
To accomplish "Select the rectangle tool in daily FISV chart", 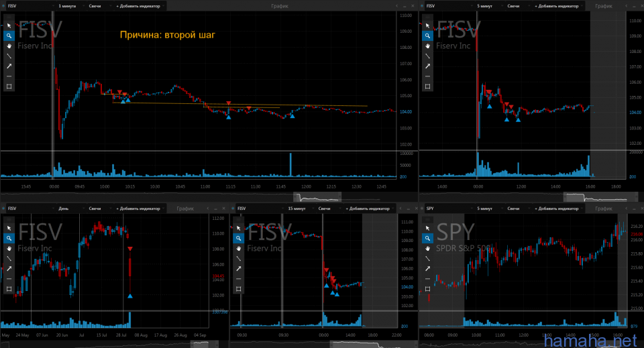I will click(x=9, y=289).
